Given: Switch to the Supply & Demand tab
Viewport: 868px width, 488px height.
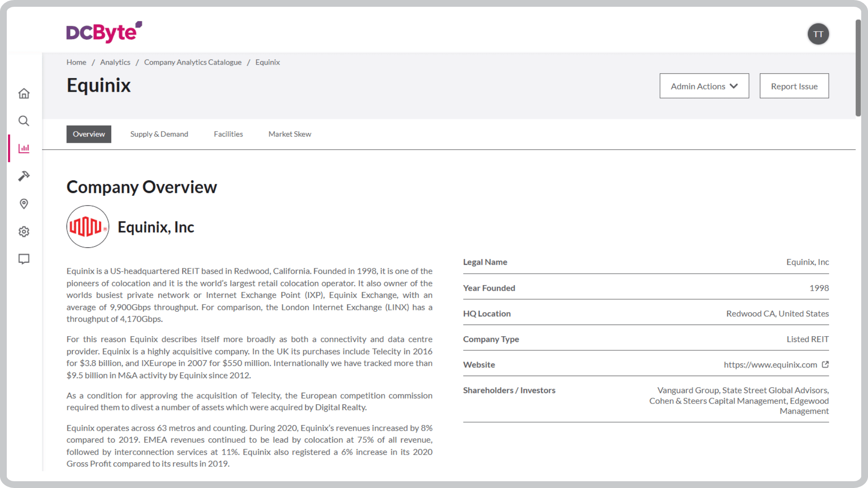Looking at the screenshot, I should pos(159,134).
